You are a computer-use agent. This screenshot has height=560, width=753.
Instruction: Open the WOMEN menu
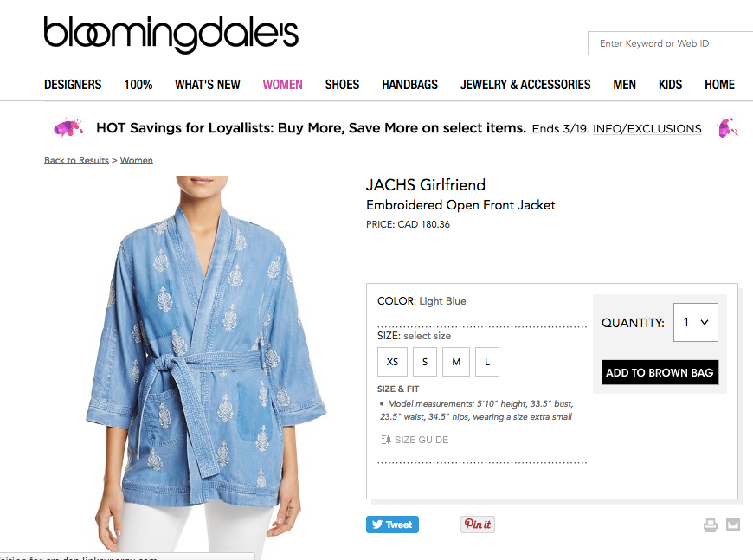282,85
